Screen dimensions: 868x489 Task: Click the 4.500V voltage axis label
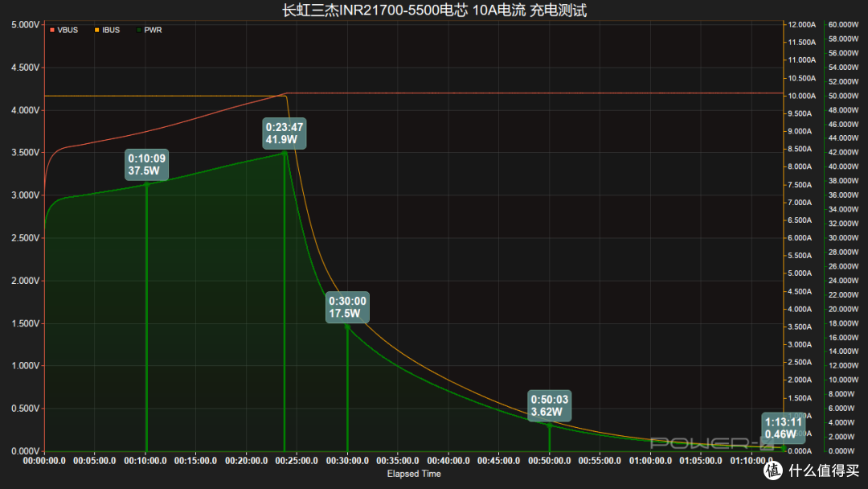(x=26, y=68)
